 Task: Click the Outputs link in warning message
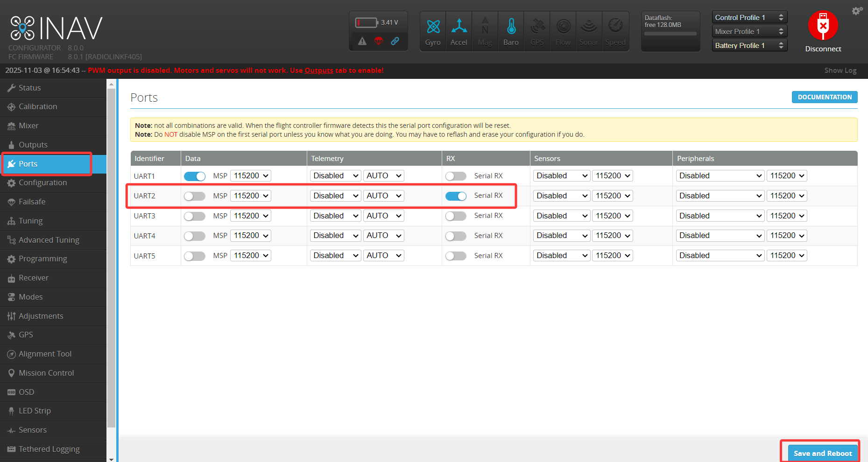click(319, 70)
